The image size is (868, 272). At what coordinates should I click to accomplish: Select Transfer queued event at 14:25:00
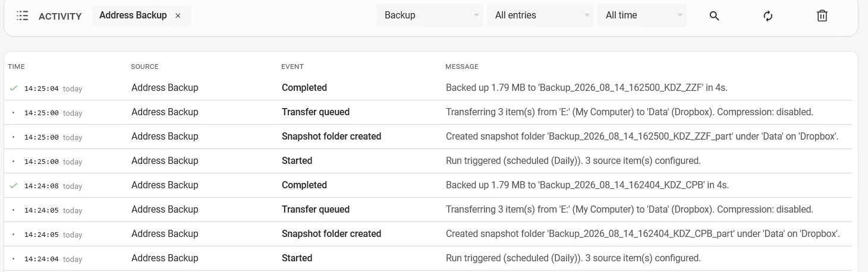pos(316,112)
